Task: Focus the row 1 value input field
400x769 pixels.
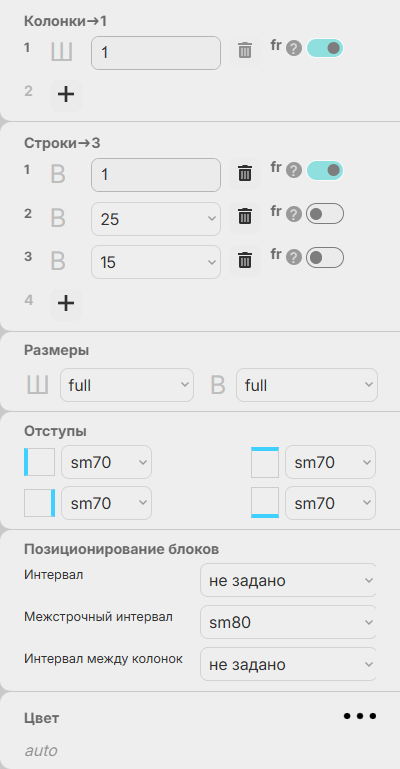Action: (x=156, y=175)
